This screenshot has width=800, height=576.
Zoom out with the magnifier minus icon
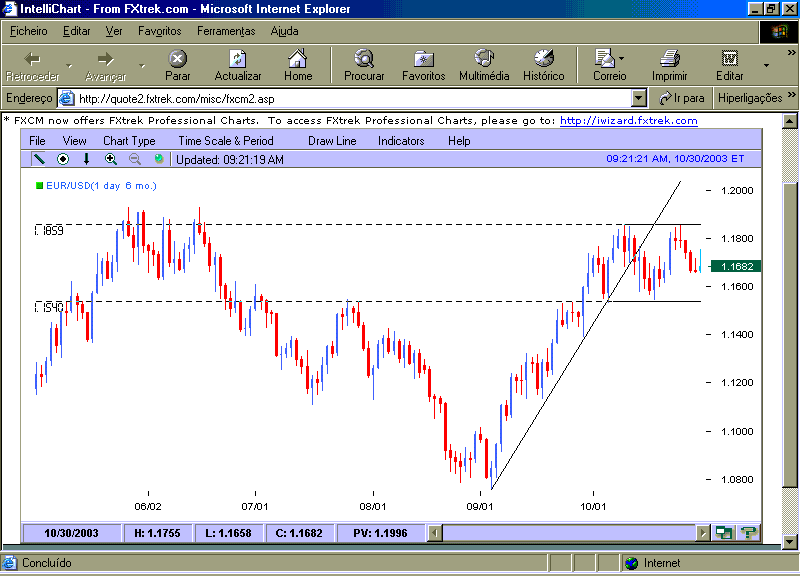(135, 159)
